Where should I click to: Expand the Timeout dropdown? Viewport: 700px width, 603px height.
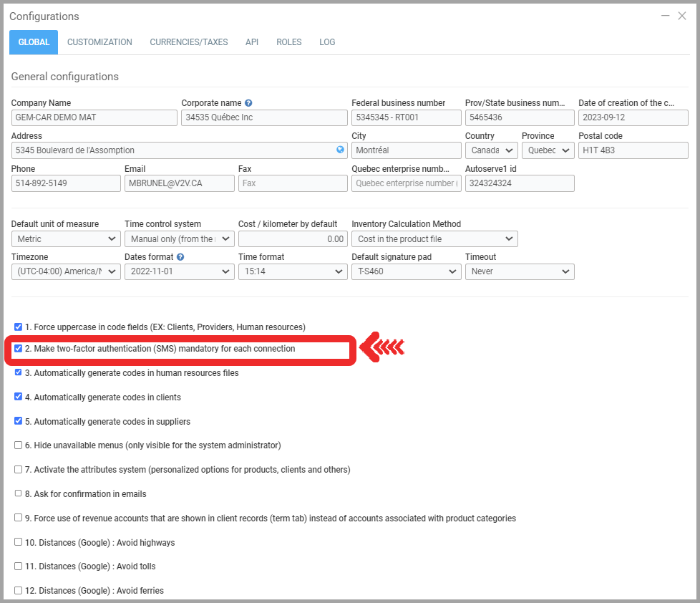coord(519,272)
